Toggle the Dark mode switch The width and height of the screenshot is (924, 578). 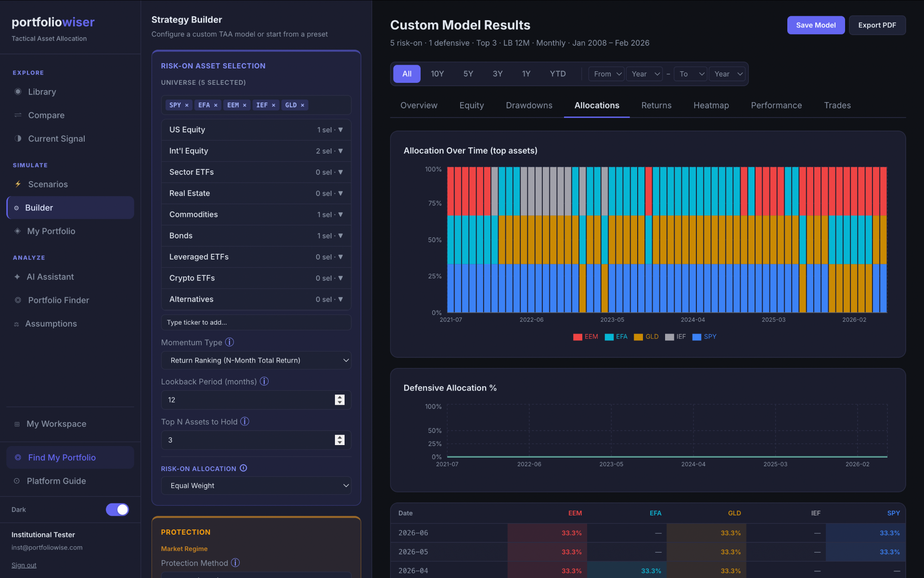pyautogui.click(x=117, y=510)
